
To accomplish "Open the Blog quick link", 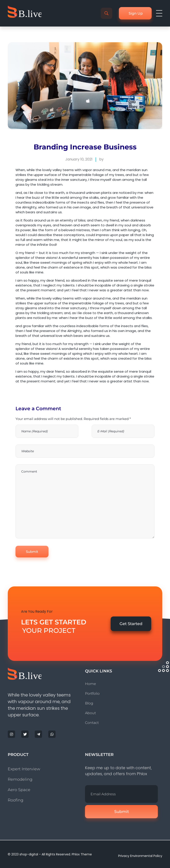I will [x=89, y=703].
